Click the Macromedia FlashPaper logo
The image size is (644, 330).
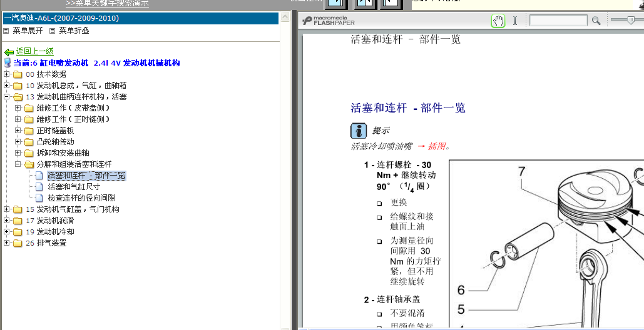click(328, 21)
